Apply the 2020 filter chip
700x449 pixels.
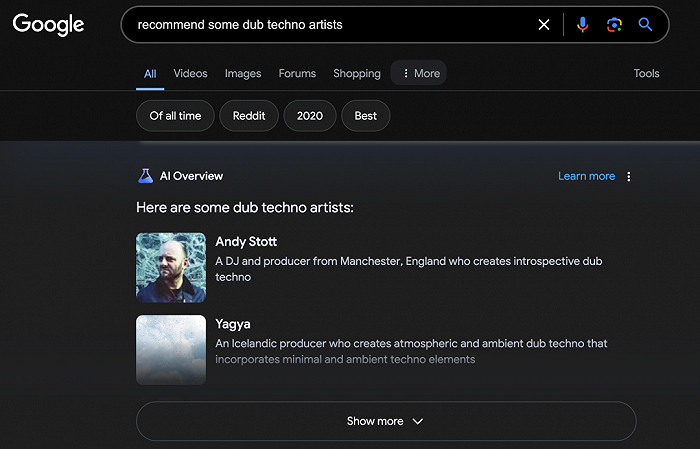(x=309, y=116)
